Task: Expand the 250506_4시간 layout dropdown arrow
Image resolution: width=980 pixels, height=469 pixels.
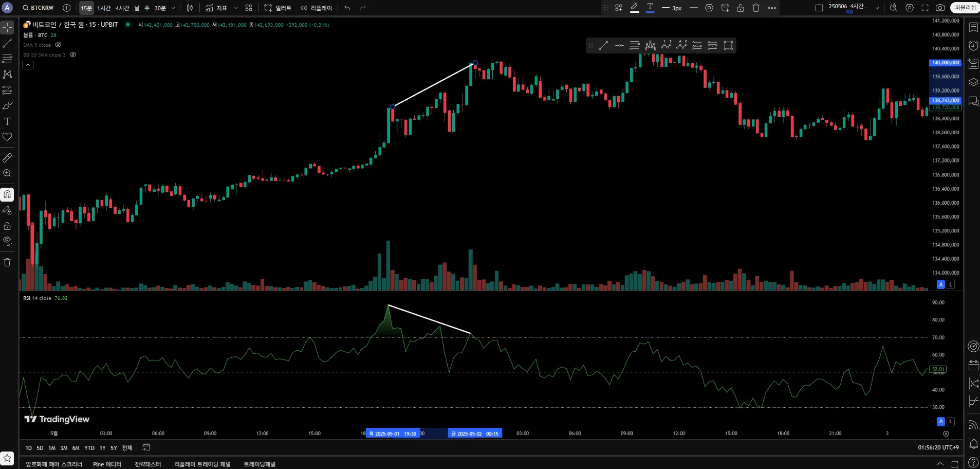Action: pyautogui.click(x=877, y=8)
